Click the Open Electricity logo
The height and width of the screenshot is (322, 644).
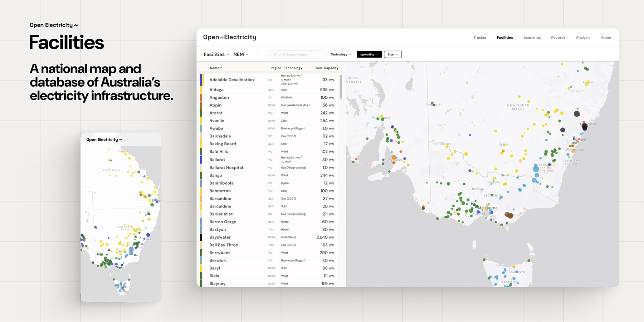click(x=229, y=37)
